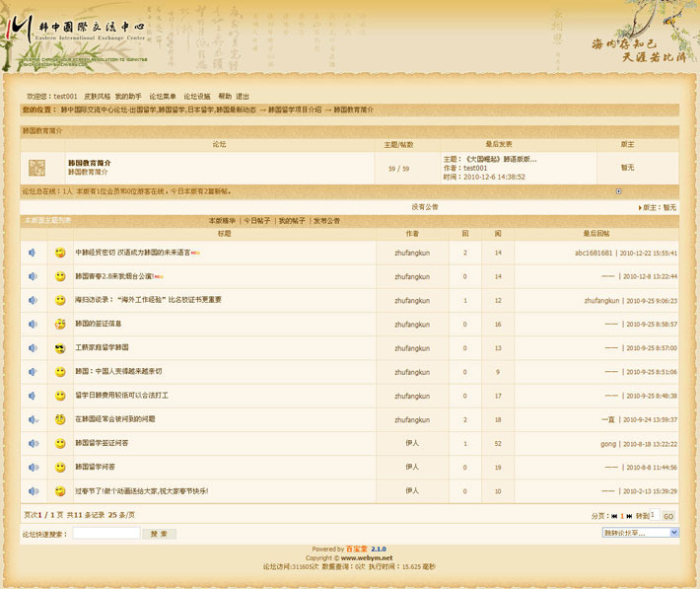This screenshot has height=589, width=700.
Task: Switch to 今日帖子 tab
Action: [257, 221]
